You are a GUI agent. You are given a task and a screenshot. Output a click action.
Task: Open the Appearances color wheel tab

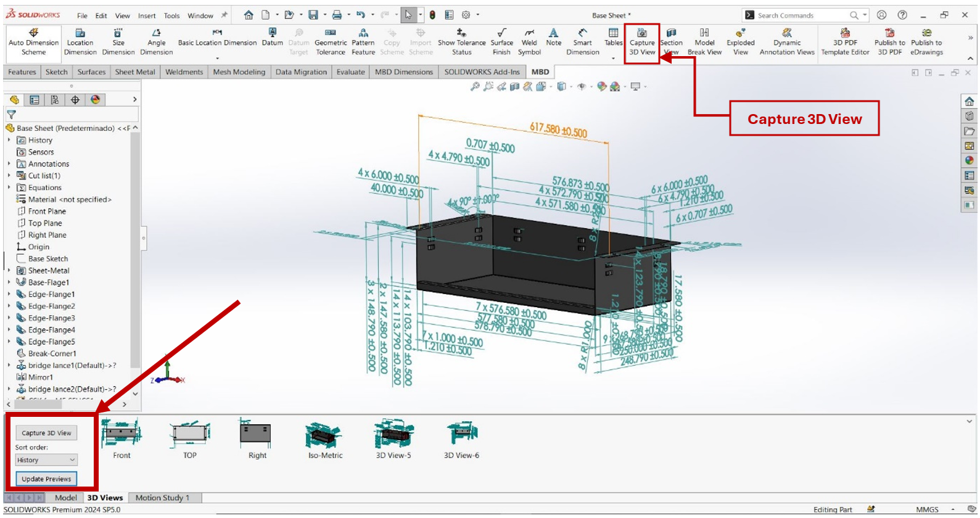click(x=95, y=100)
